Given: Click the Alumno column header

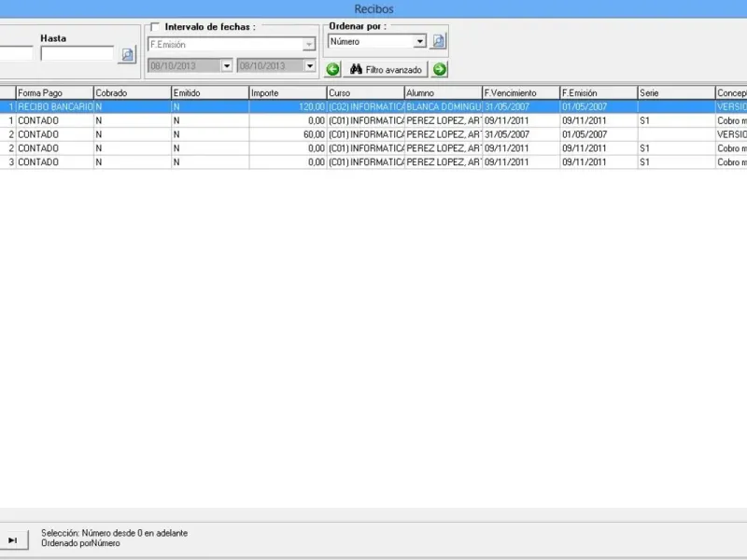Looking at the screenshot, I should click(x=443, y=92).
